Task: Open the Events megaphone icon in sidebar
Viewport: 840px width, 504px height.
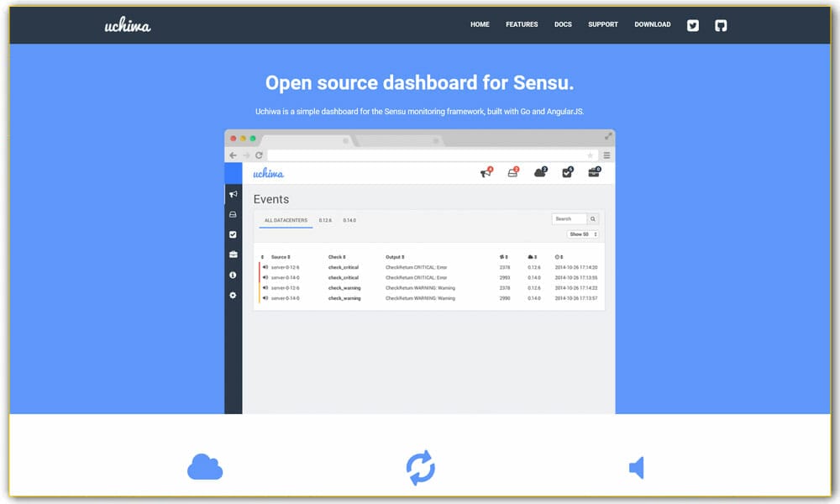Action: coord(234,193)
